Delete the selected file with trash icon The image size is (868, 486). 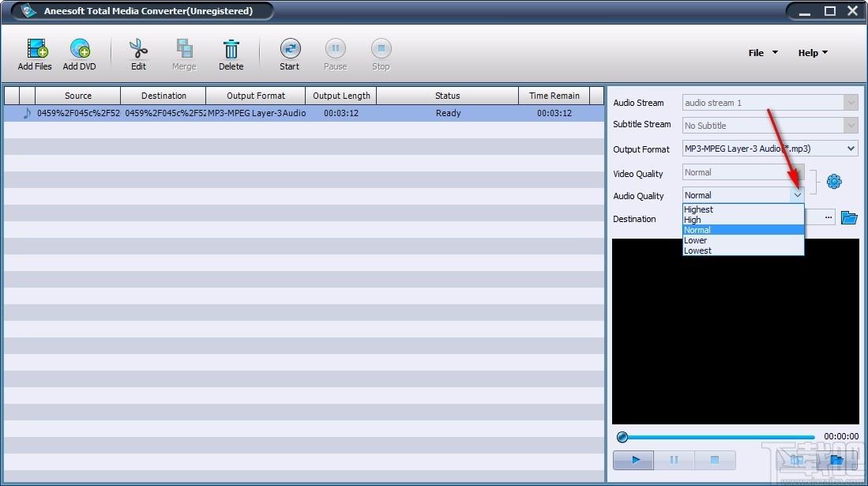click(x=231, y=49)
